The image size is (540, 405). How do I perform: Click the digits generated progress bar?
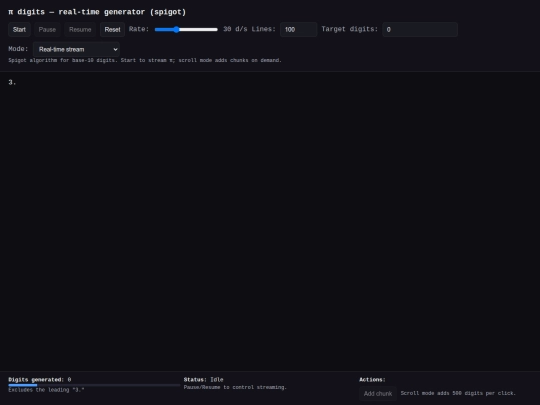click(x=94, y=385)
